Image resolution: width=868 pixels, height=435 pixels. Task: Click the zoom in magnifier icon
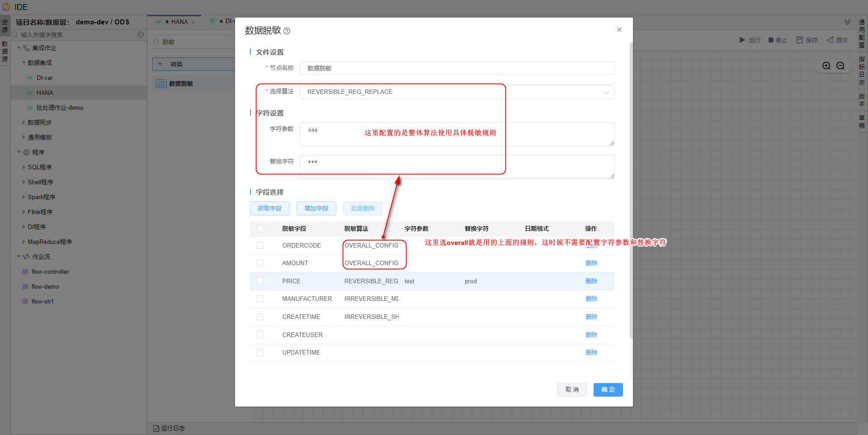coord(826,66)
